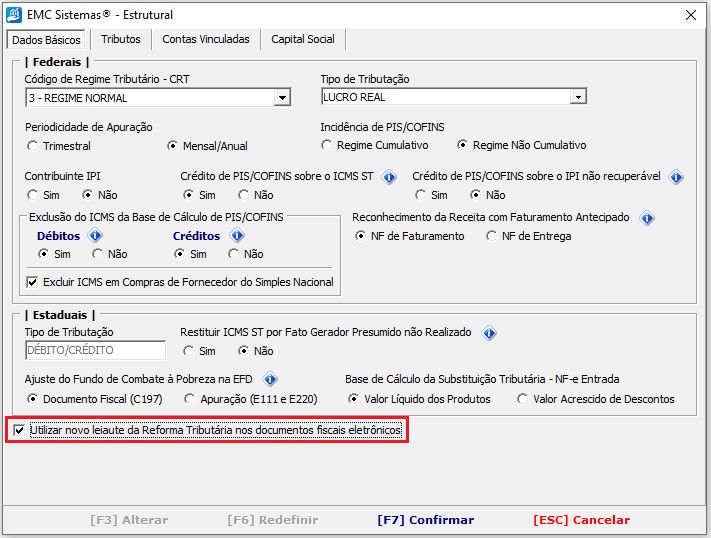Click info icon beside Débitos
Image resolution: width=711 pixels, height=538 pixels.
(95, 236)
